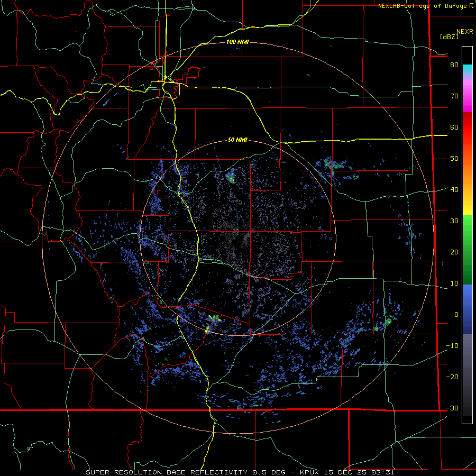Click the "100 NMI" range ring label
Image resolution: width=476 pixels, height=476 pixels.
coord(237,42)
